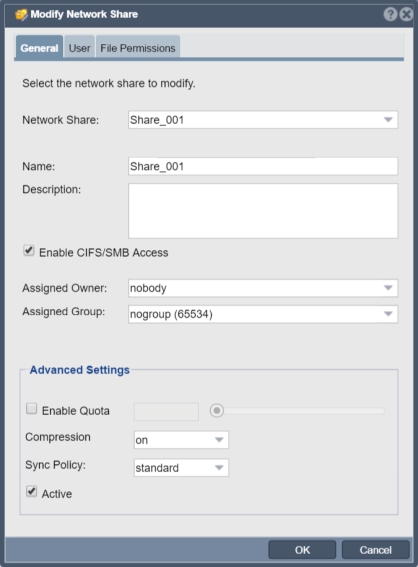Click the help question mark icon
The image size is (418, 567).
coord(390,14)
